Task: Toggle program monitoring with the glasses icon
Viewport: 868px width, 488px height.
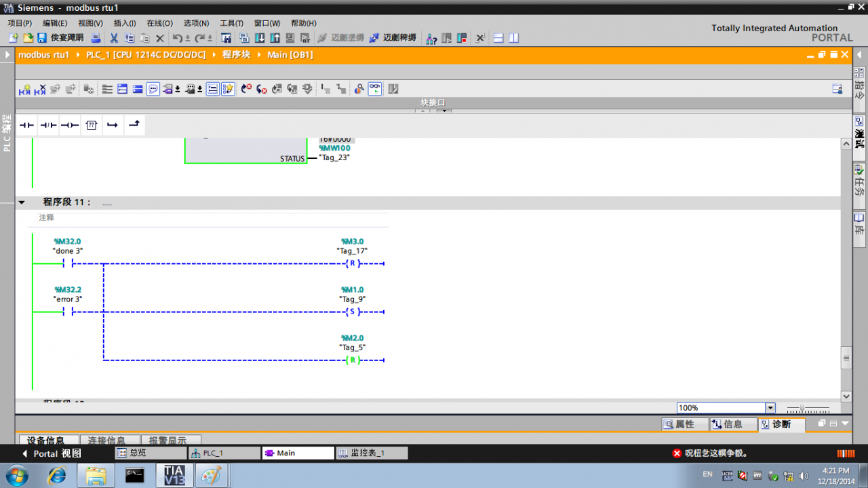Action: pos(375,89)
